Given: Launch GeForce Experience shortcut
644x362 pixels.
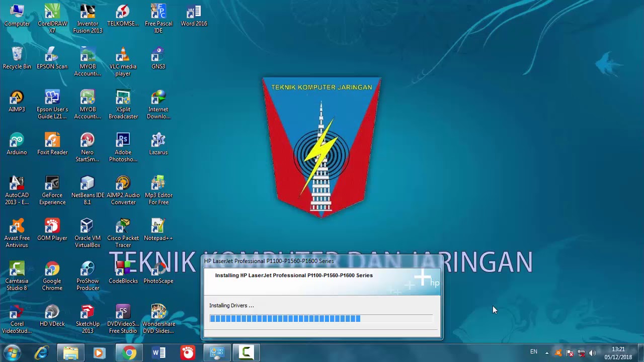Looking at the screenshot, I should coord(52,190).
